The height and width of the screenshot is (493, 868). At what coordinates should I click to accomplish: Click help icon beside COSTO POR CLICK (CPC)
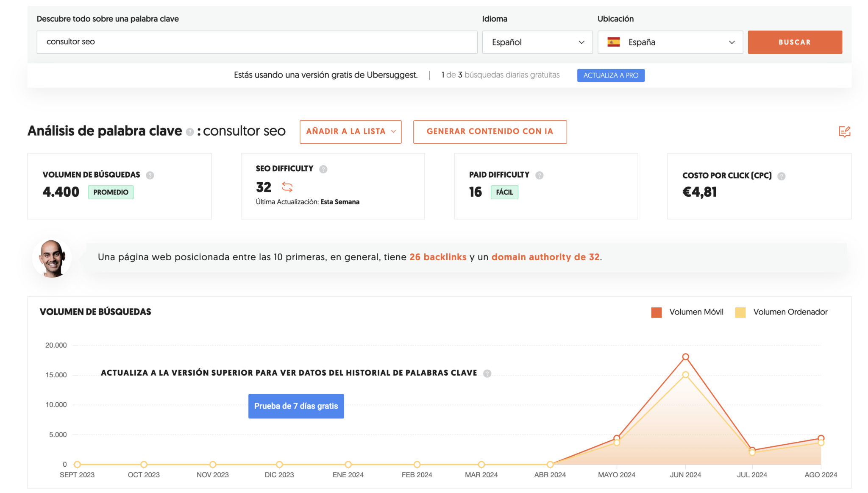[782, 176]
